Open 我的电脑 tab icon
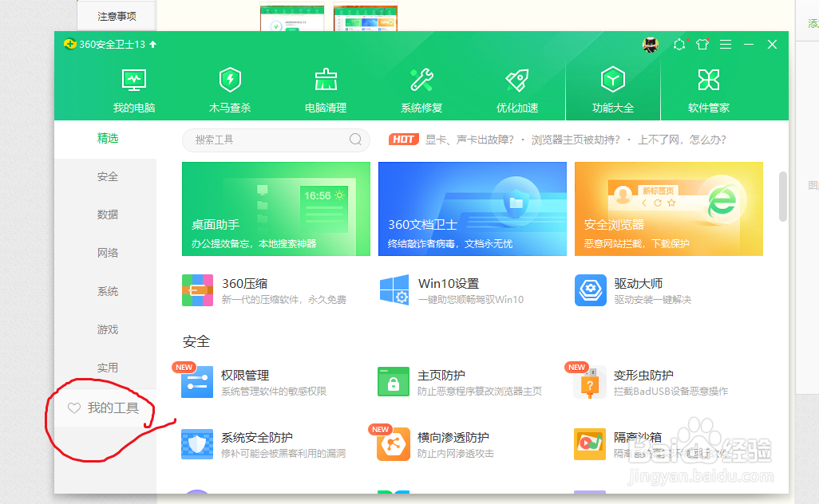The image size is (819, 504). click(134, 80)
